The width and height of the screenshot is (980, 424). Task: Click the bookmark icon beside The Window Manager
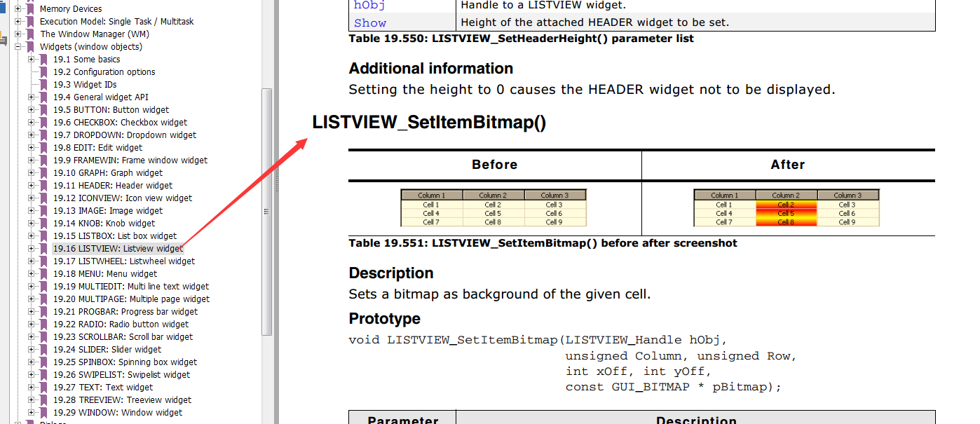(x=30, y=34)
